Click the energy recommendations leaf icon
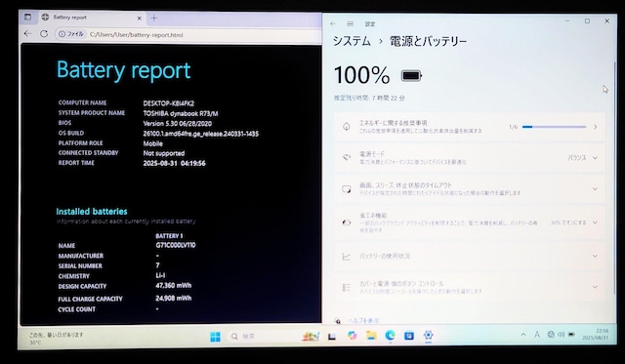Image resolution: width=625 pixels, height=364 pixels. [x=347, y=127]
